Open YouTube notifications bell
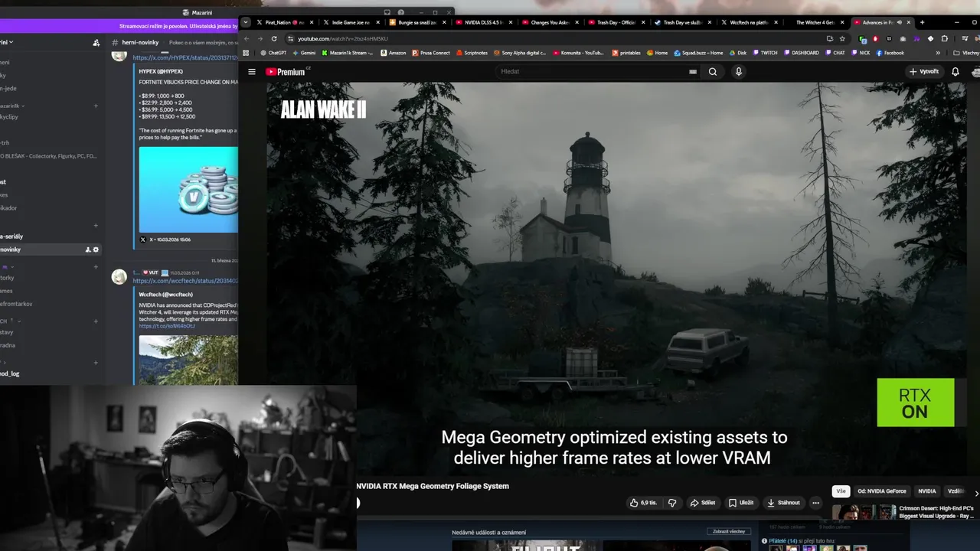 point(955,71)
